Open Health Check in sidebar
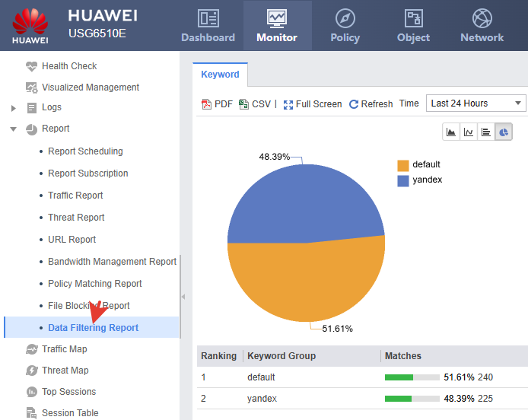The height and width of the screenshot is (420, 528). tap(69, 66)
